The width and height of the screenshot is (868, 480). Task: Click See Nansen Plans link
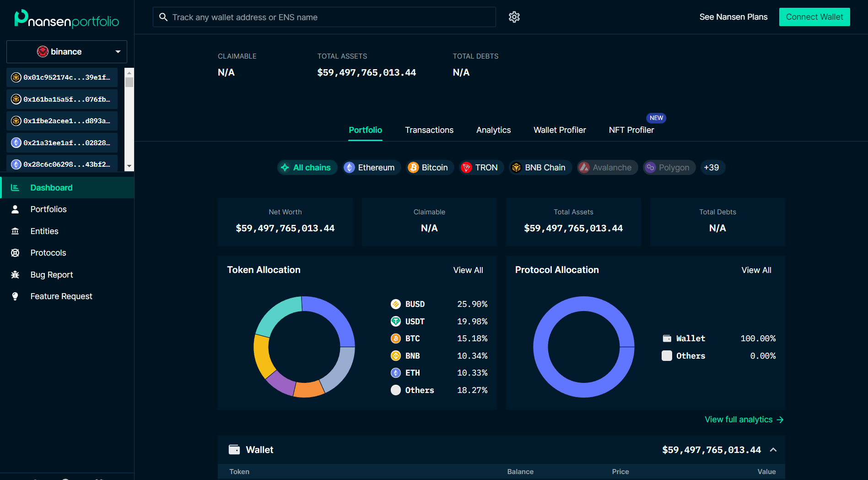pyautogui.click(x=733, y=17)
